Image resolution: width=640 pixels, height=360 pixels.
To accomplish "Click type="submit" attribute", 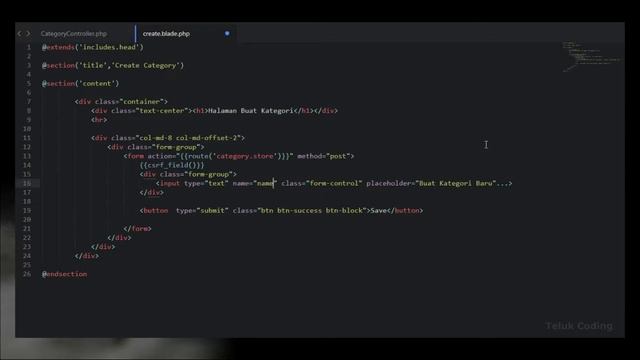I will tap(202, 211).
